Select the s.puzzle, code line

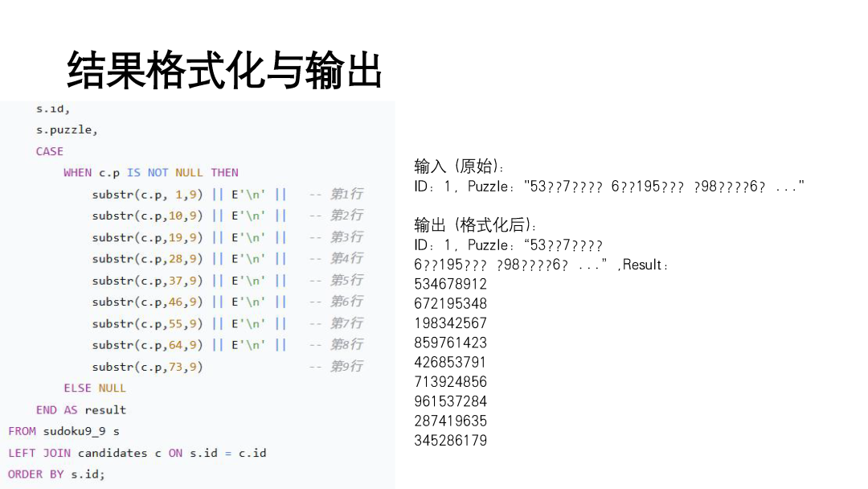[67, 130]
